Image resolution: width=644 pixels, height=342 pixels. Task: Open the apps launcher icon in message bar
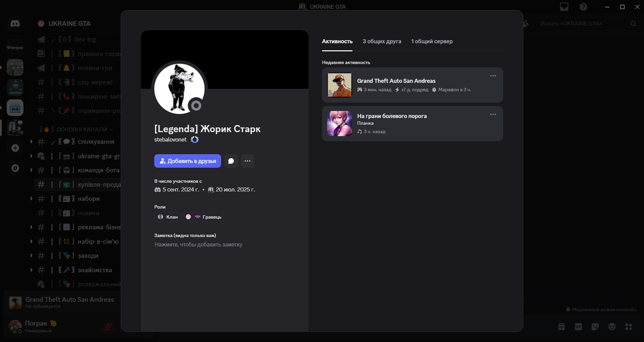click(629, 326)
